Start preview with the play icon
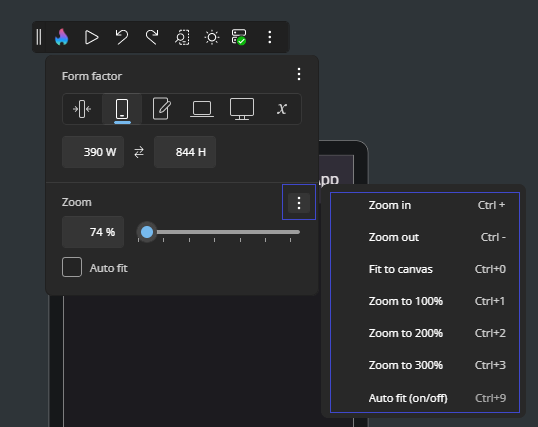The width and height of the screenshot is (538, 427). pos(92,37)
